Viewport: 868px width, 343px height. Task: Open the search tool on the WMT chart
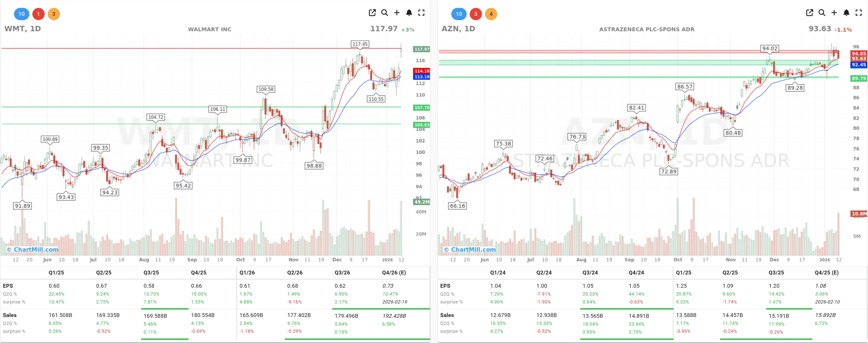[385, 12]
